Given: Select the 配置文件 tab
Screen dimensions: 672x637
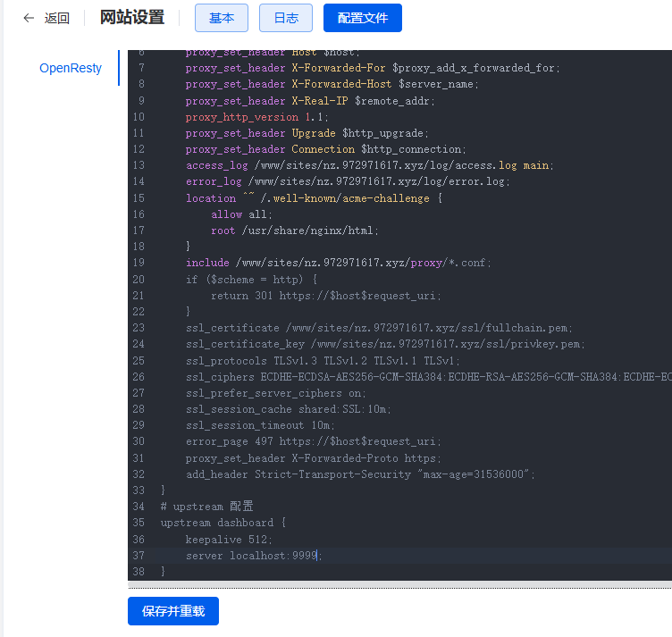Looking at the screenshot, I should pos(362,18).
